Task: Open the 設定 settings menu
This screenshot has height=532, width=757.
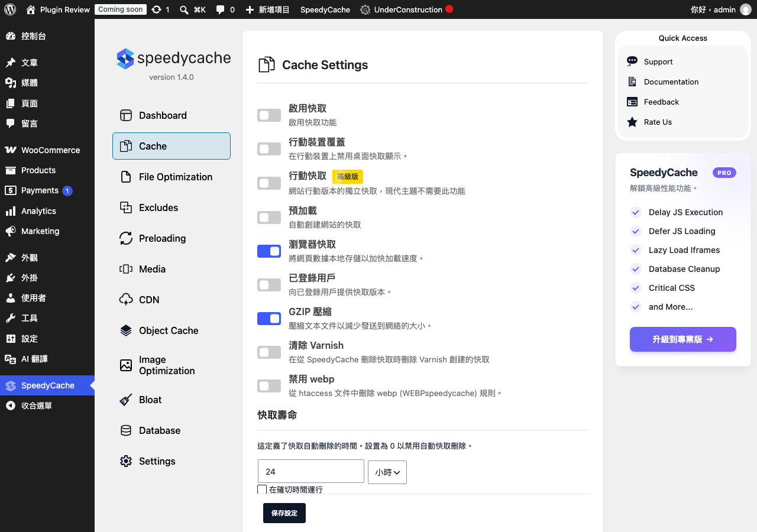Action: 47,339
